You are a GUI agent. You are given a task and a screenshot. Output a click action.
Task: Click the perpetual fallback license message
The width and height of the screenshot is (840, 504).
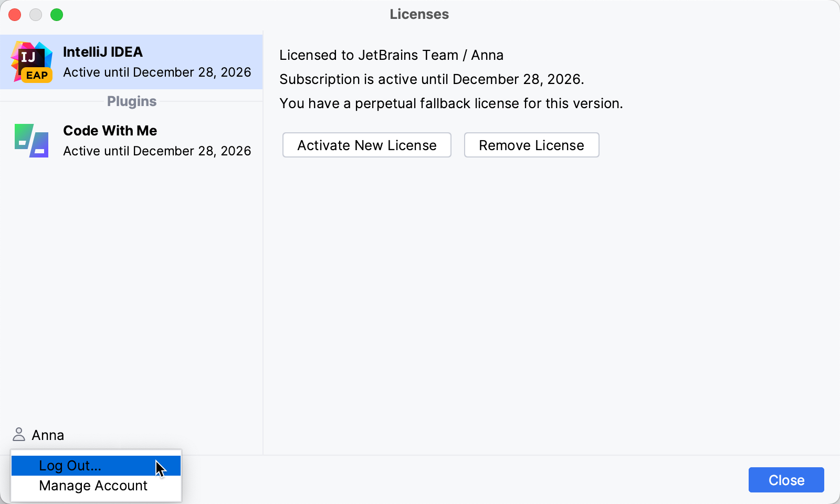[x=451, y=103]
